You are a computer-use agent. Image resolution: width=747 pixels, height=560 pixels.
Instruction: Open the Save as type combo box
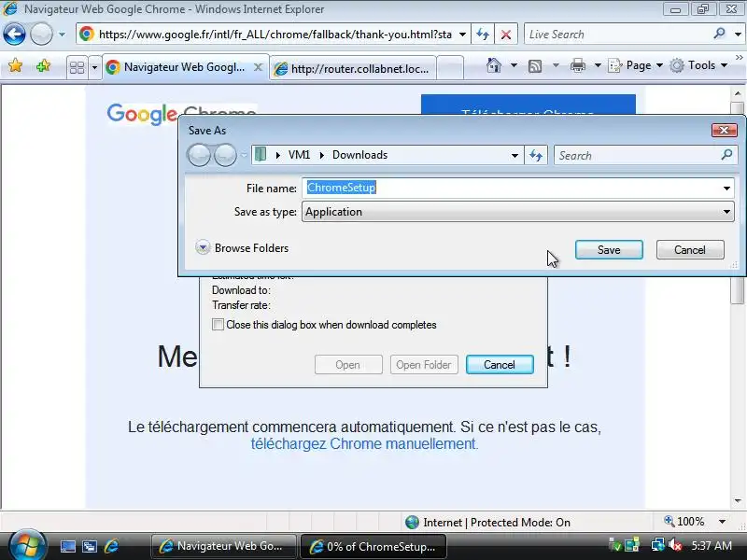(518, 212)
